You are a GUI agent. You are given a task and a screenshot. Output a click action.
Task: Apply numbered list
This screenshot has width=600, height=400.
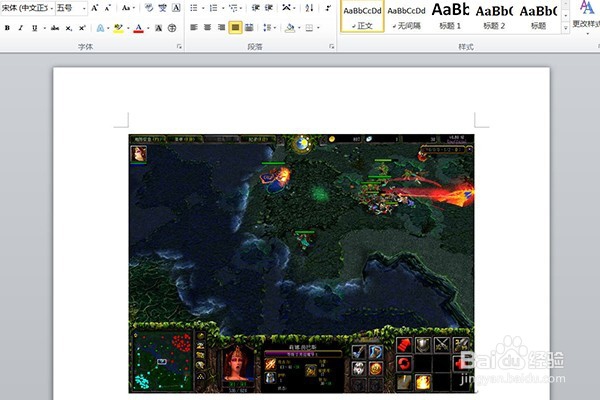click(214, 8)
